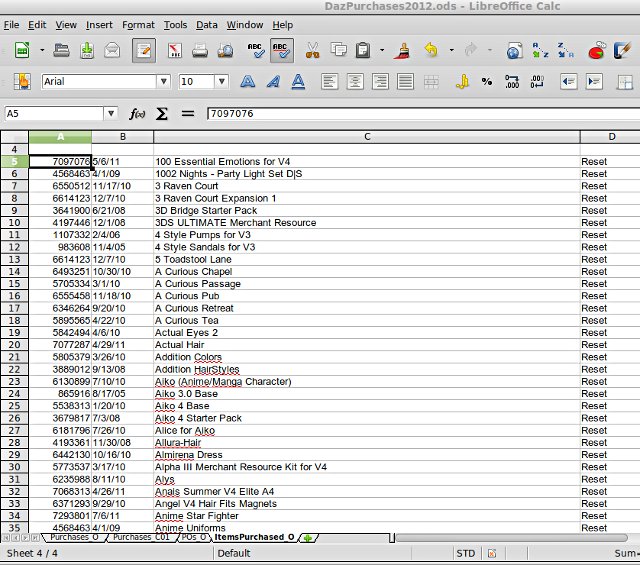
Task: Select row 10 header
Action: 14,223
